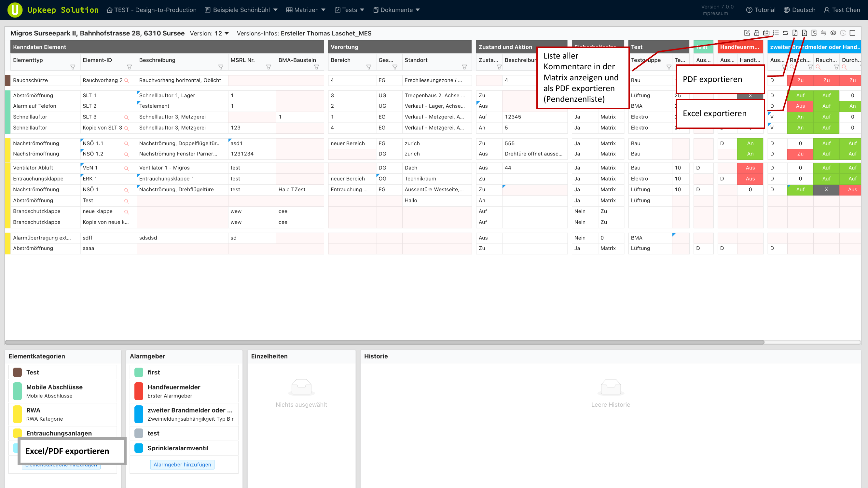
Task: Open the Tutorial link
Action: (x=761, y=10)
